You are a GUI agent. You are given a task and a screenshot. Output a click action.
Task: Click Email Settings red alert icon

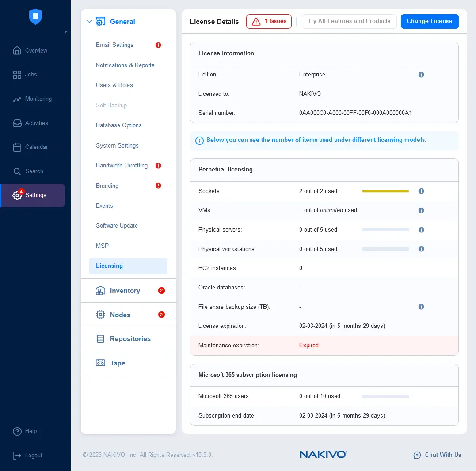(x=158, y=45)
